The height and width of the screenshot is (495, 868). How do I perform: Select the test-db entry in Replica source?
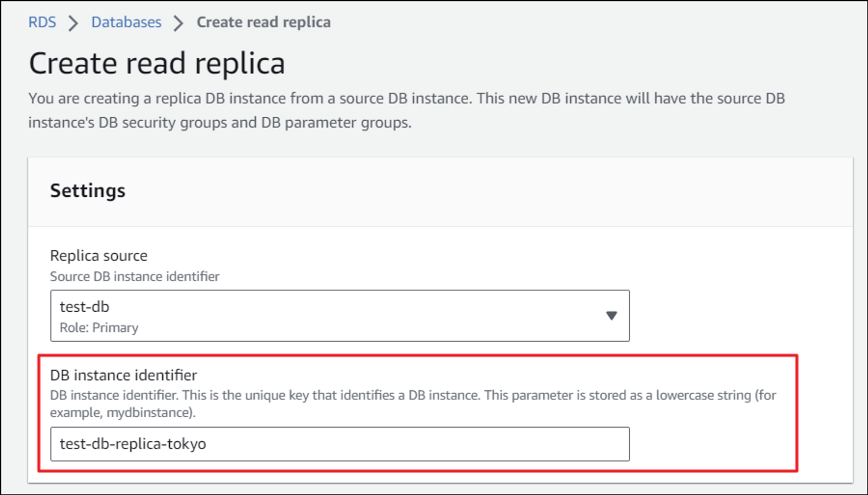point(85,307)
